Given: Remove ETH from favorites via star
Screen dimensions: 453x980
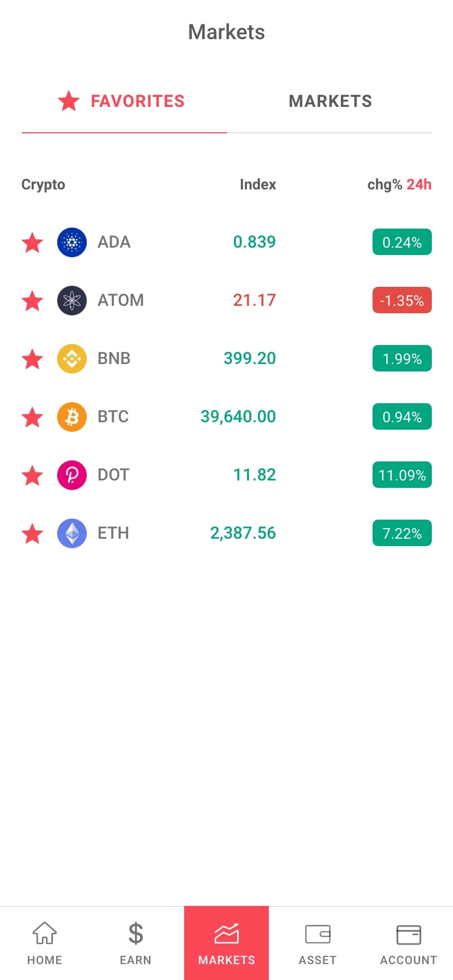Looking at the screenshot, I should (x=32, y=533).
